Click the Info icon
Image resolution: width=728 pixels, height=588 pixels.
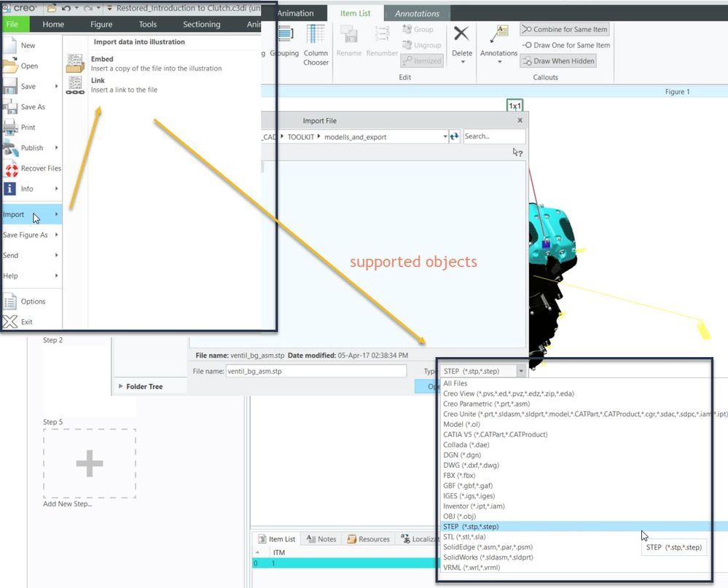click(9, 189)
